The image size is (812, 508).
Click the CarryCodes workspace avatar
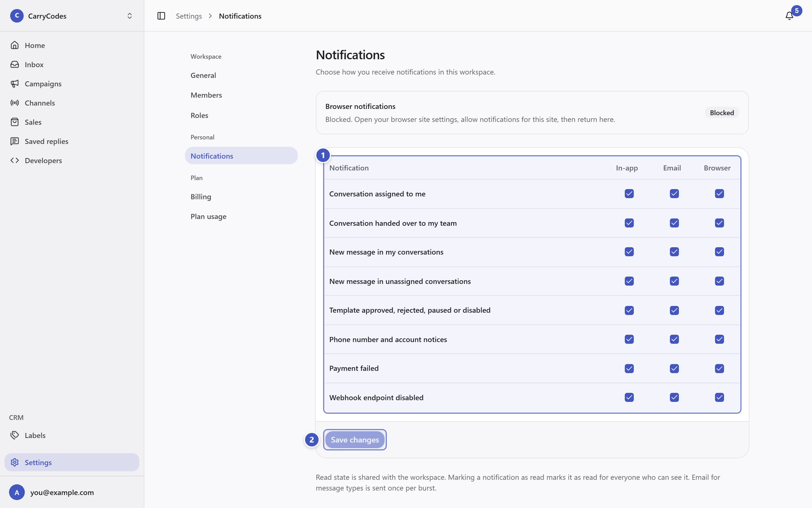[17, 16]
